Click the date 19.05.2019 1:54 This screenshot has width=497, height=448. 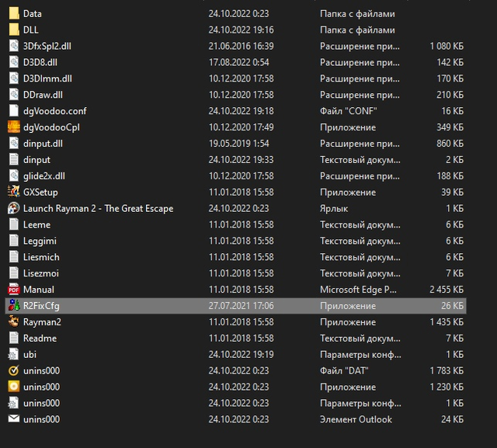[238, 143]
